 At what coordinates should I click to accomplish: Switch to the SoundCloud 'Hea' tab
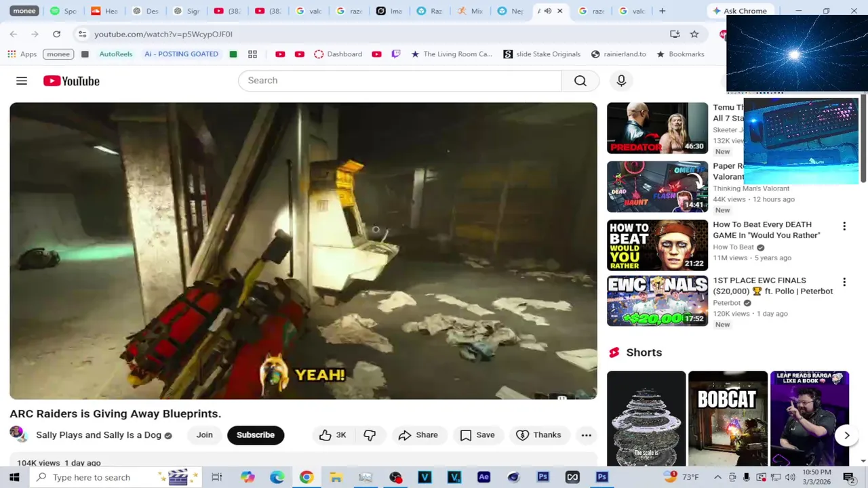pos(104,11)
